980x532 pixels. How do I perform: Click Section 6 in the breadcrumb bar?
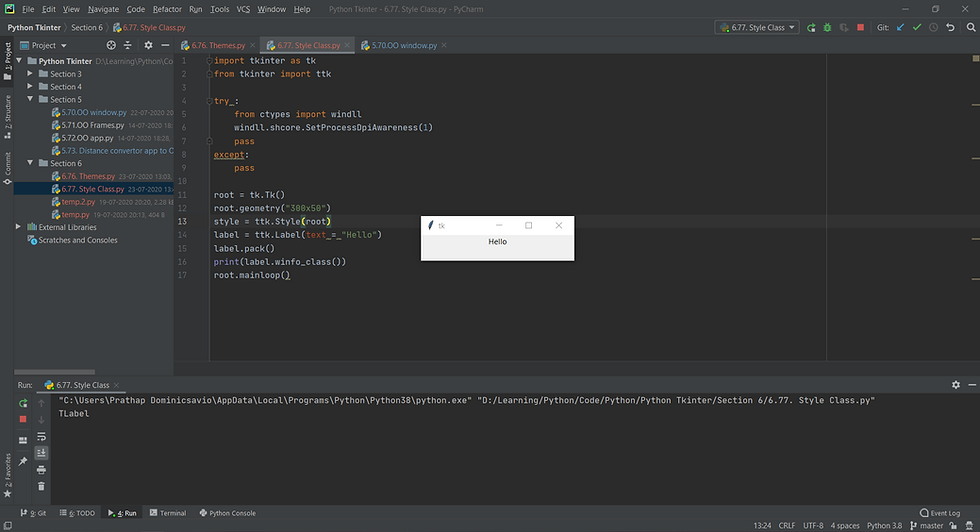click(x=87, y=28)
